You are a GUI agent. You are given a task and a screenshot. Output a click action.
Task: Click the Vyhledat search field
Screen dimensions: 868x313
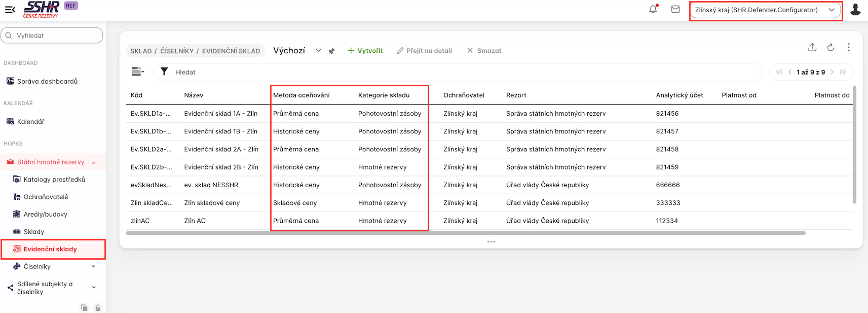pos(52,36)
